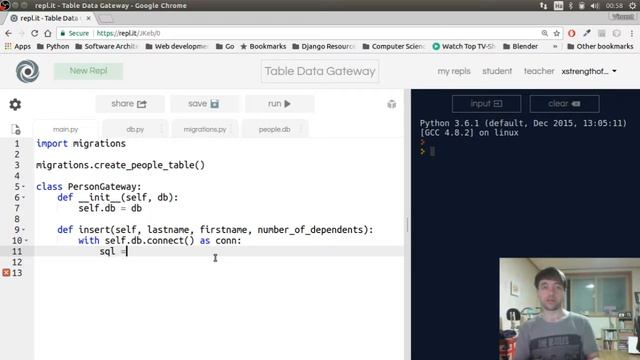This screenshot has height=360, width=640.
Task: Click the console input button
Action: [x=487, y=104]
